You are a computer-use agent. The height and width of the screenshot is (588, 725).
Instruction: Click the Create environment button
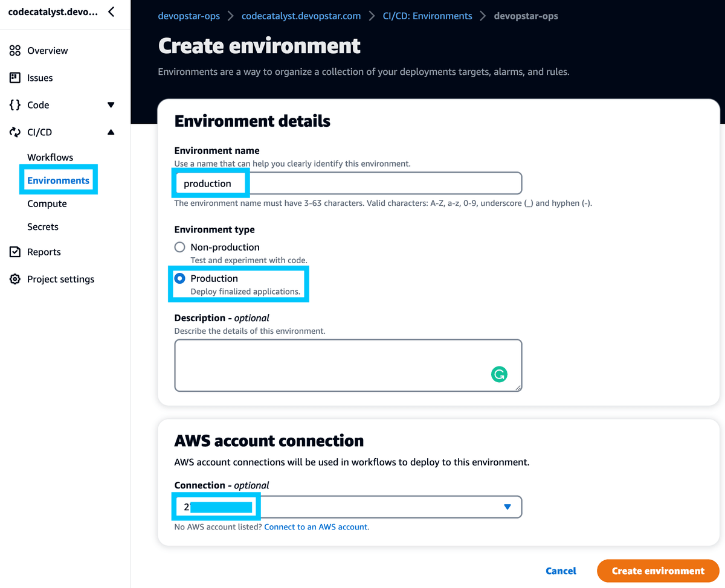[x=657, y=570]
